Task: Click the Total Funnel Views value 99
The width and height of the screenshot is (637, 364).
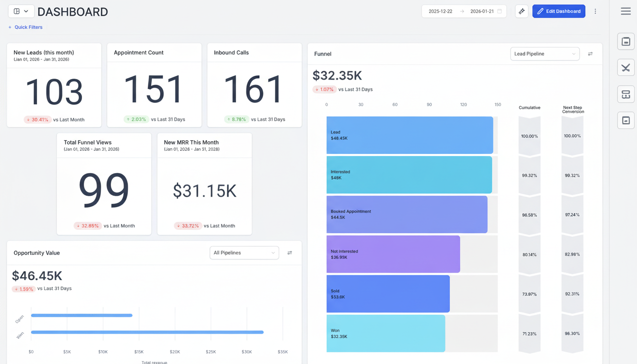Action: [104, 191]
